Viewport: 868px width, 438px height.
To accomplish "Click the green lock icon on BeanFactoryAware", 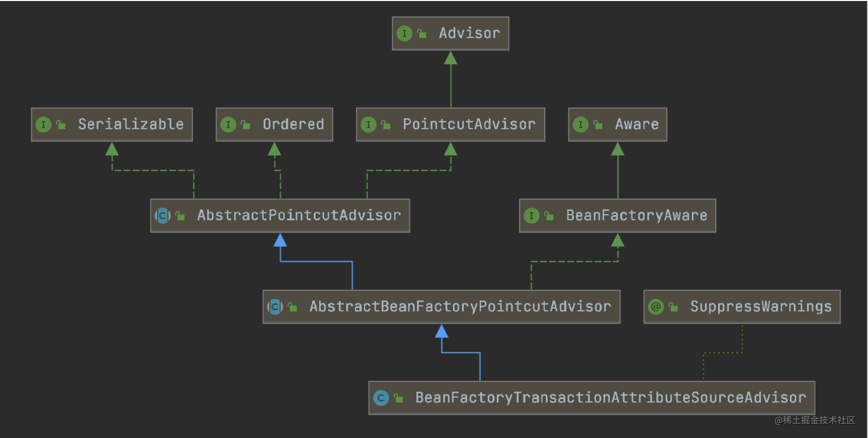I will (x=549, y=216).
